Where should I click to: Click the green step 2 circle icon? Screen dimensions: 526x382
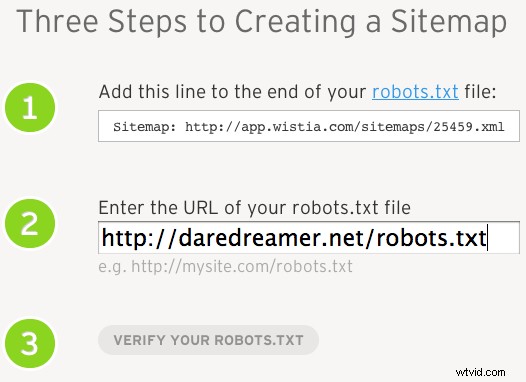point(30,223)
